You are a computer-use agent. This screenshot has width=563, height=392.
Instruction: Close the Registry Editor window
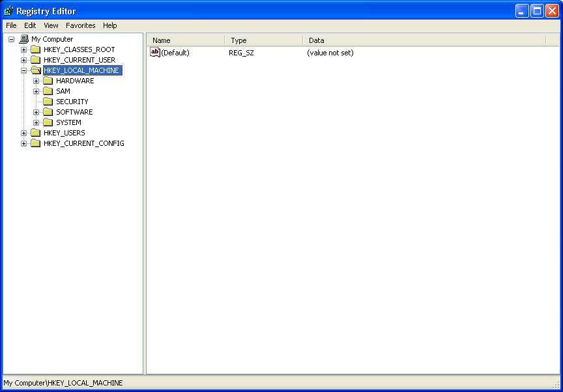click(x=552, y=11)
